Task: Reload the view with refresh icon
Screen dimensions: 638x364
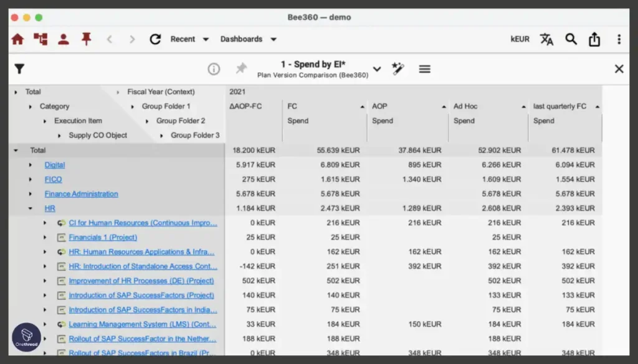Action: tap(155, 39)
